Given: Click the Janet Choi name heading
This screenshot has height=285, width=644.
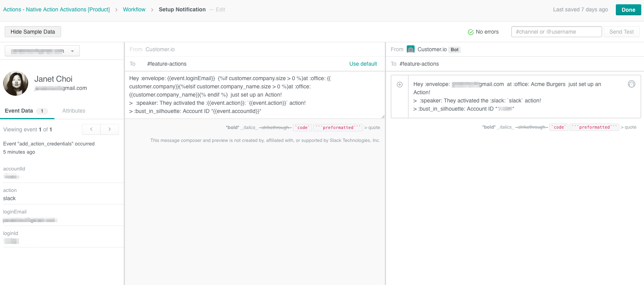Looking at the screenshot, I should point(53,79).
